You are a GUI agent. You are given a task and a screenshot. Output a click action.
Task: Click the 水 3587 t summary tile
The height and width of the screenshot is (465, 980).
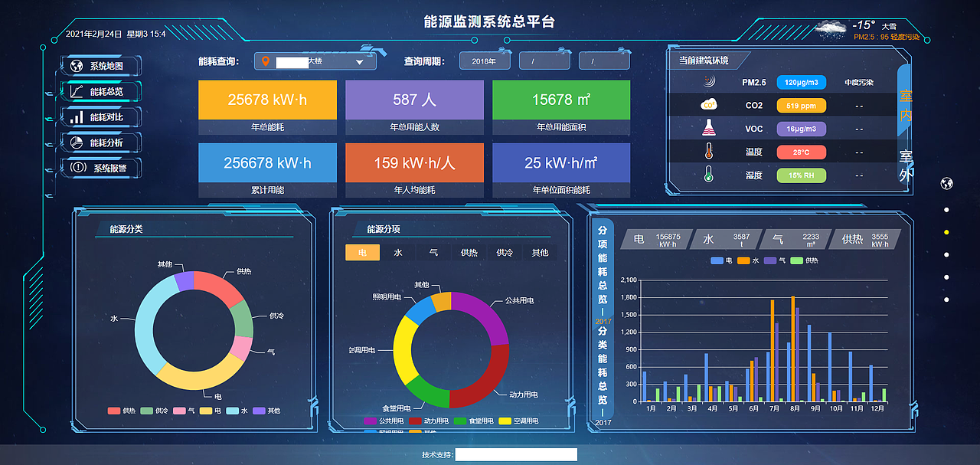[726, 240]
